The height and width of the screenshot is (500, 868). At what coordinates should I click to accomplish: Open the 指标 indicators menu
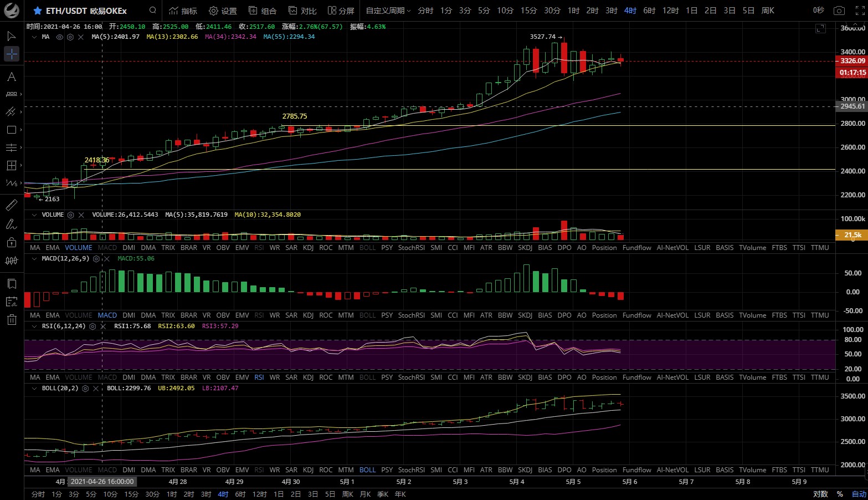[183, 11]
